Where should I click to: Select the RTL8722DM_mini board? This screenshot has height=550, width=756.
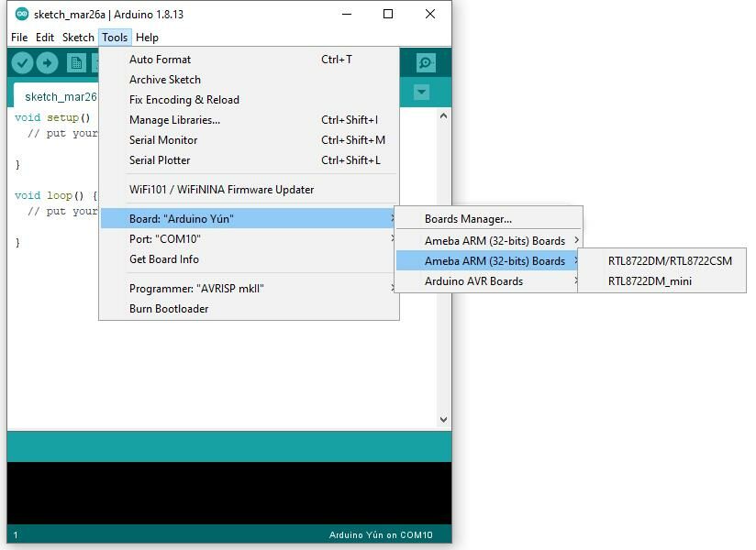coord(650,281)
